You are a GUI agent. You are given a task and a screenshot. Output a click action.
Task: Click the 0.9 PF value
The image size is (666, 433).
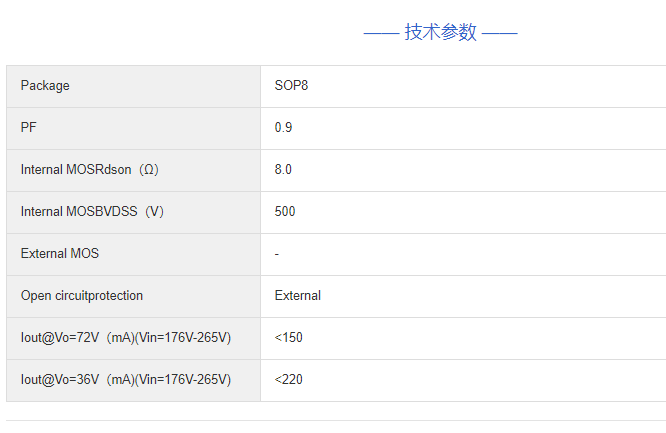(283, 128)
